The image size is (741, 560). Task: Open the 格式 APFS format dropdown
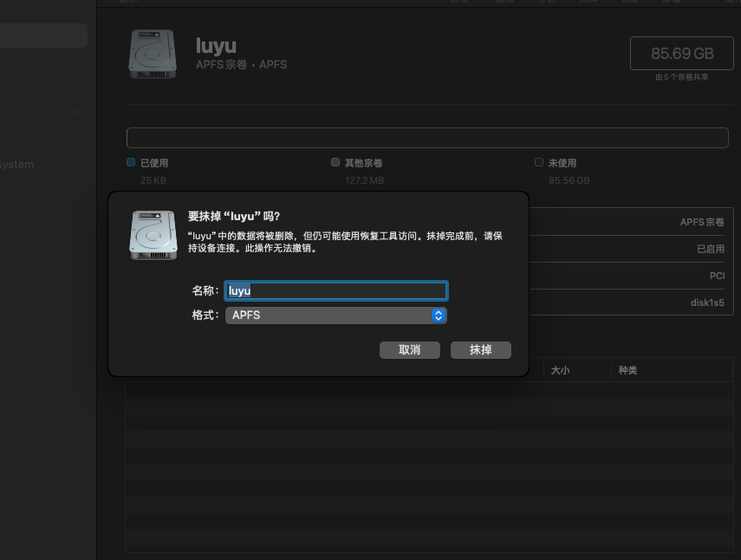pyautogui.click(x=336, y=316)
